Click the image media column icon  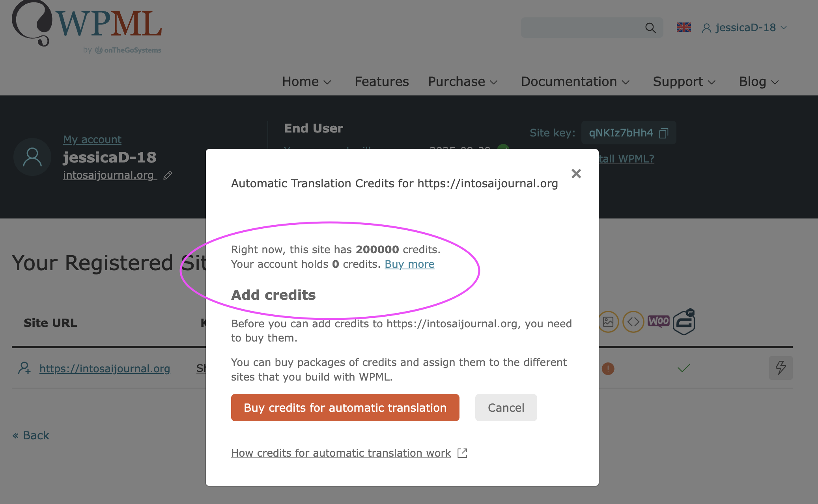click(608, 322)
